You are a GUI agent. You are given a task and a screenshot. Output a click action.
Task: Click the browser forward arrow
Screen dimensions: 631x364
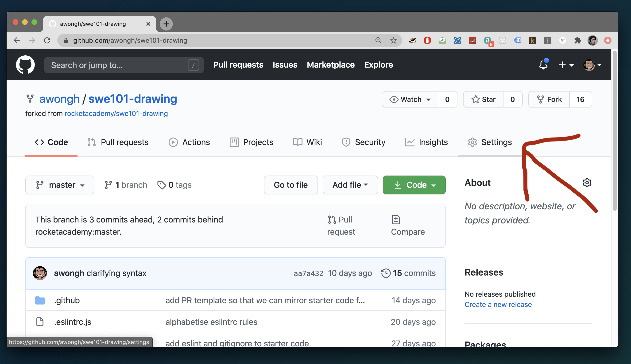pyautogui.click(x=32, y=40)
